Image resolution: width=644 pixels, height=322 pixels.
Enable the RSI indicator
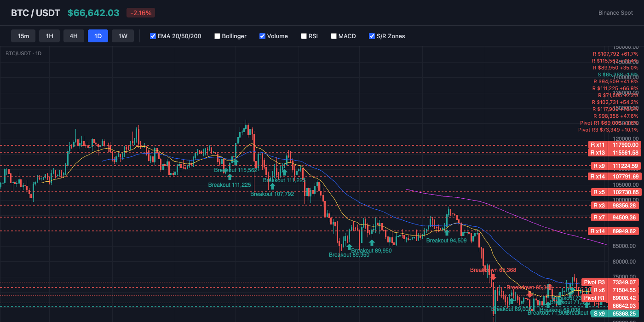(304, 36)
